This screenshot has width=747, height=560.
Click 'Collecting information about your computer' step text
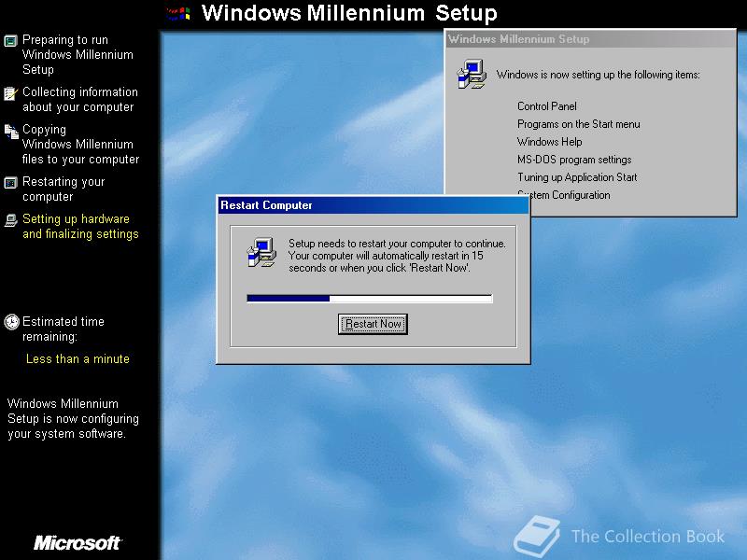(x=80, y=99)
